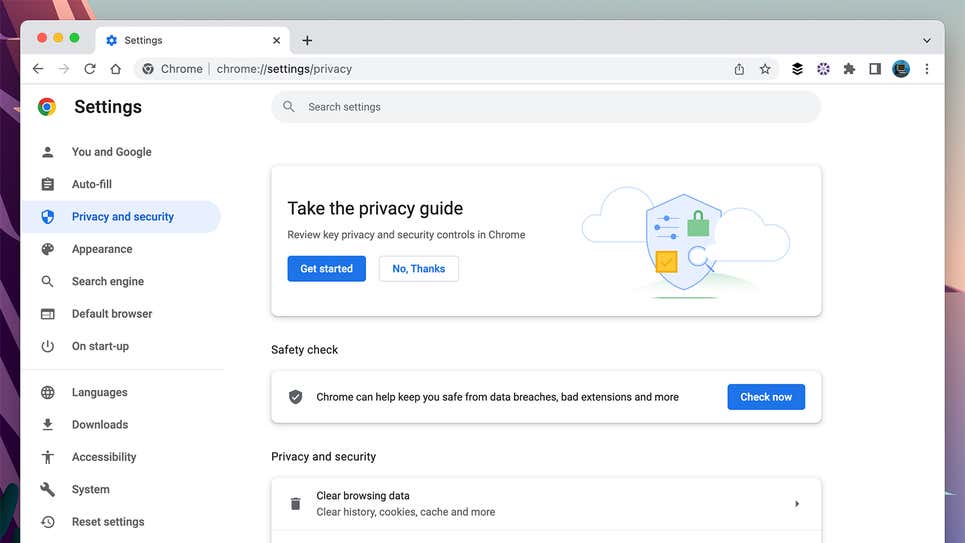965x543 pixels.
Task: Click the person icon for You and Google
Action: (x=47, y=152)
